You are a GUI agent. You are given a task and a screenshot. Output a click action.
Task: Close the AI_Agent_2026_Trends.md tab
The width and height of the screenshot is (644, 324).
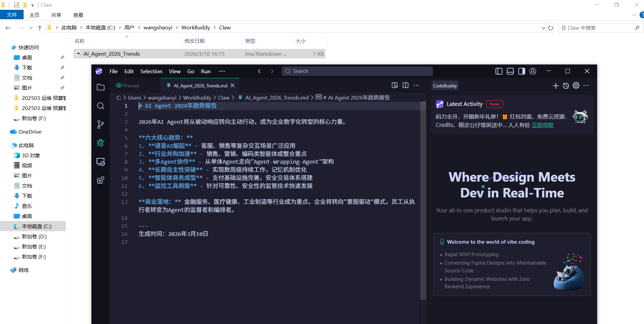[233, 86]
